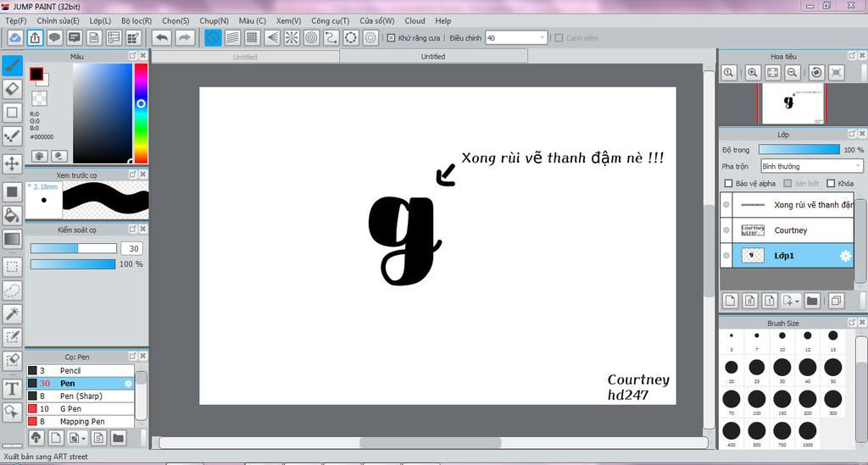Open the Pha trộn blend mode dropdown

(811, 166)
